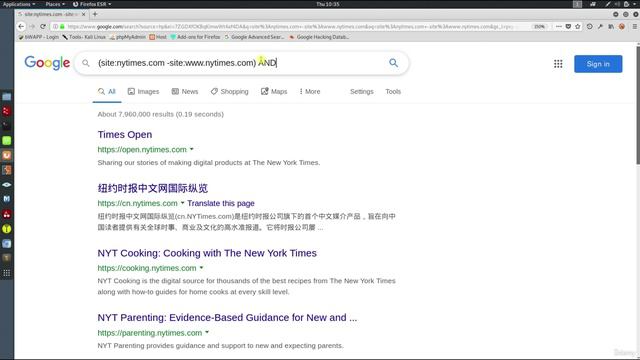Open page actions three-dots in address bar
Viewport: 640px width, 360px height.
(x=558, y=27)
